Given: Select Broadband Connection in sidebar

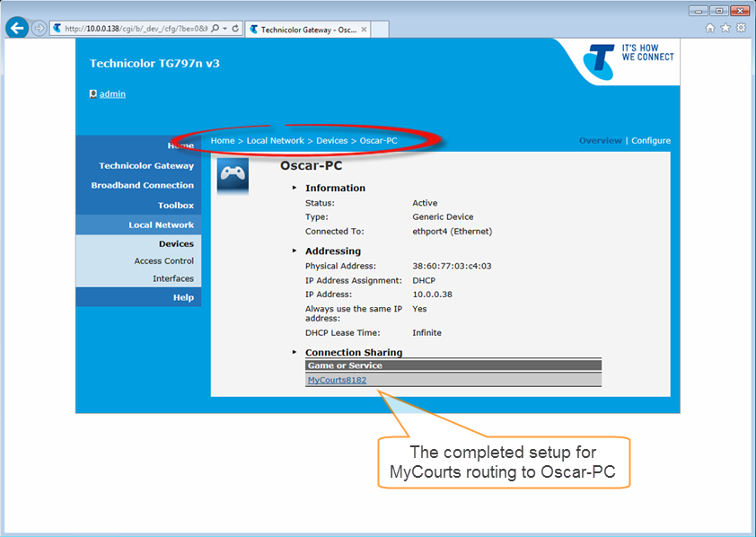Looking at the screenshot, I should (142, 186).
